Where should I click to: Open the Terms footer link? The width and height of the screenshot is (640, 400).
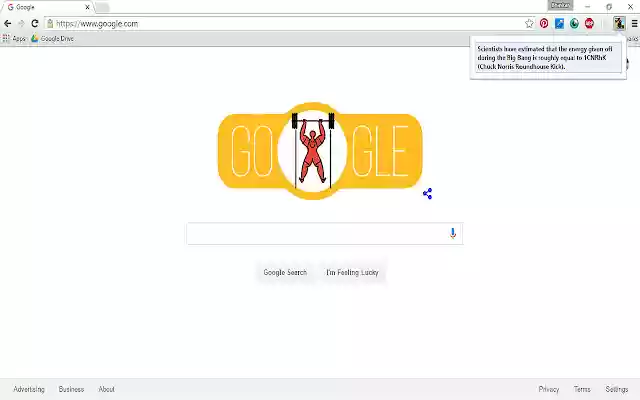(582, 389)
